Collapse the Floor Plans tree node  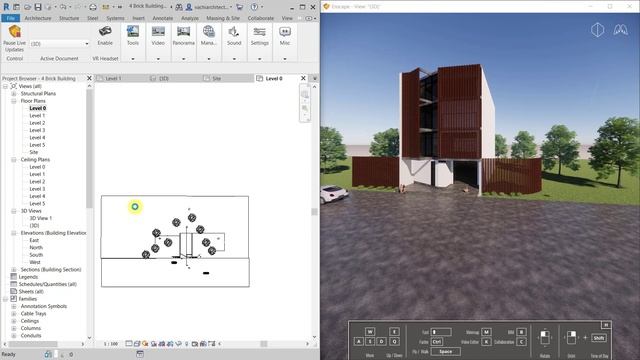tap(14, 101)
